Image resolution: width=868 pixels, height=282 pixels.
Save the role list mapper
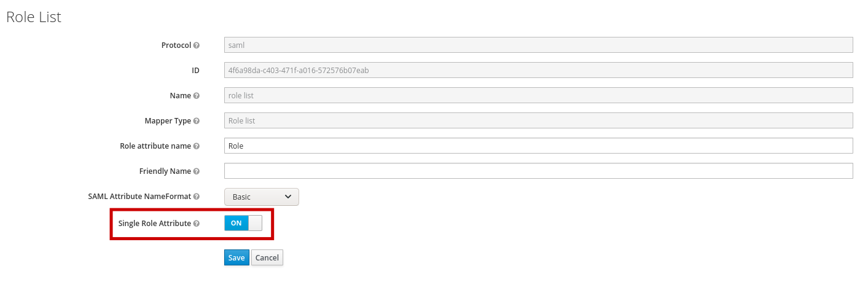(237, 257)
